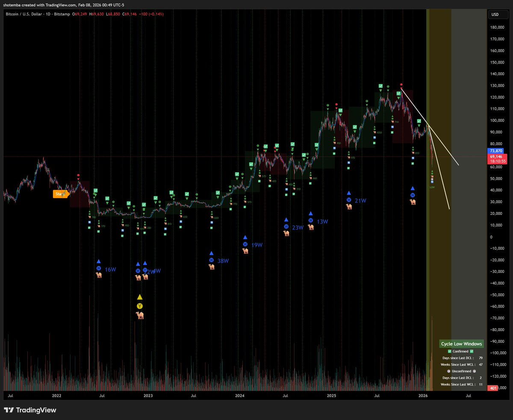Click the blue W circle next to 38W
Viewport: 513px width, 420px height.
click(x=211, y=260)
